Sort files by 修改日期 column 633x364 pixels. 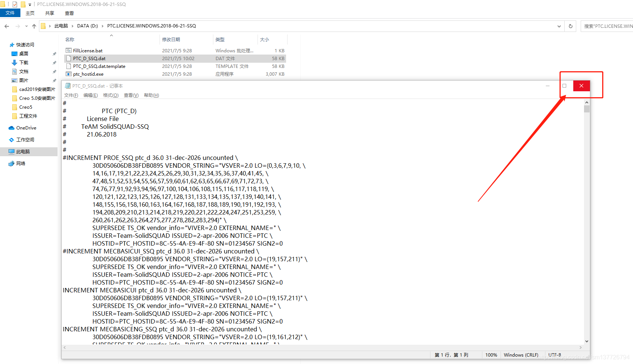click(x=171, y=39)
